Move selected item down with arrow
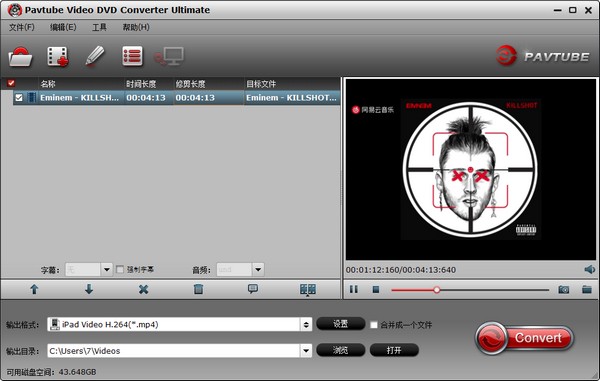 coord(89,289)
